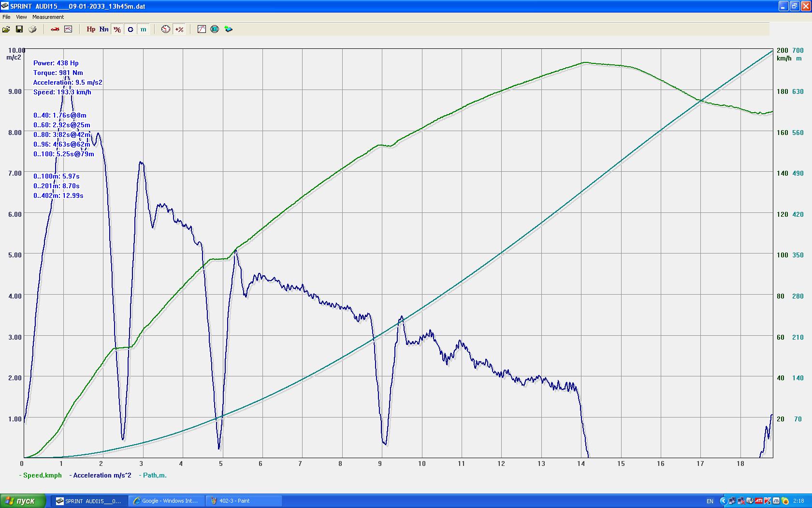Viewport: 812px width, 508px height.
Task: Toggle the Nm torque curve button
Action: coord(104,30)
